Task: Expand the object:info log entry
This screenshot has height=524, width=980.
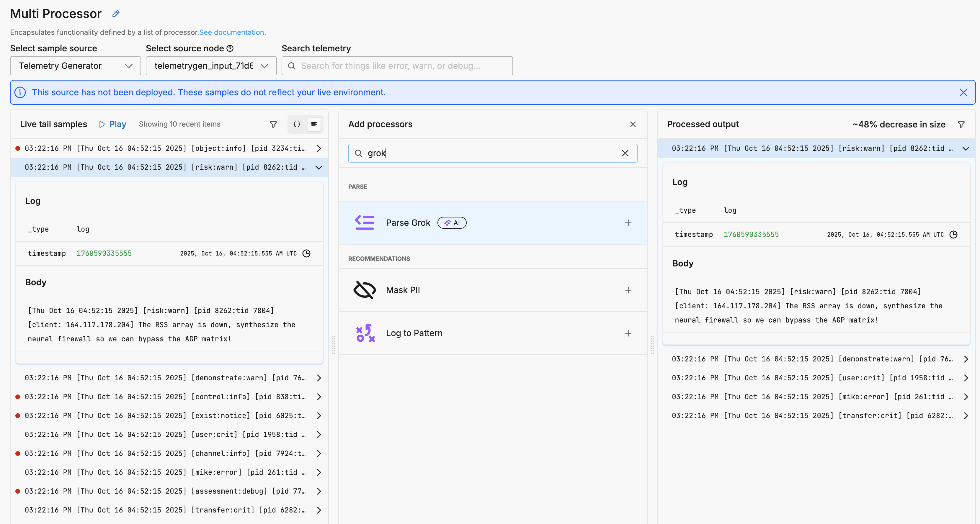Action: click(x=319, y=148)
